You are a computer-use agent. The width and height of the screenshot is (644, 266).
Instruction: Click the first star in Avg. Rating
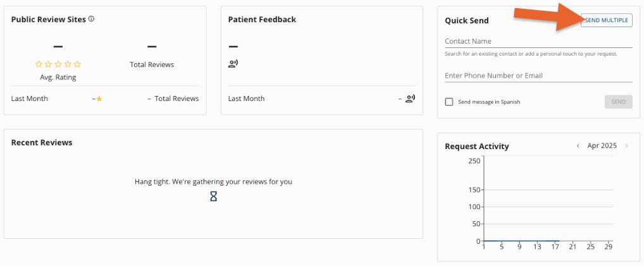tap(39, 64)
